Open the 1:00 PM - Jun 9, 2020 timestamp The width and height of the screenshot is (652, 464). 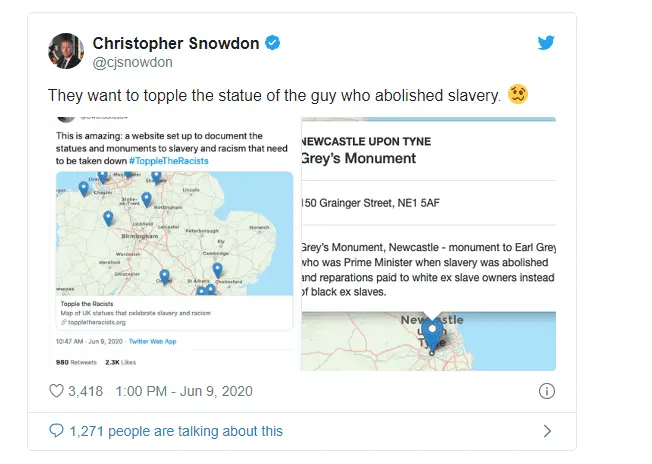pyautogui.click(x=191, y=391)
